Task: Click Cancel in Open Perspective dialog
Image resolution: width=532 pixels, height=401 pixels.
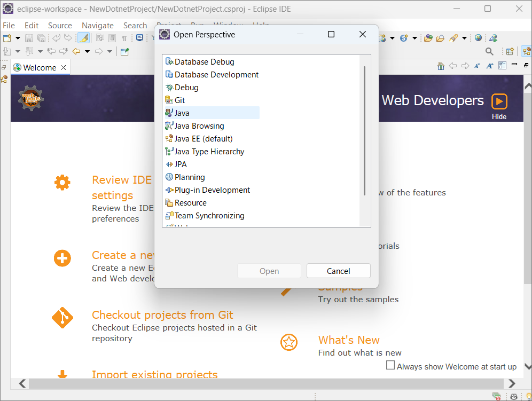Action: [x=339, y=271]
